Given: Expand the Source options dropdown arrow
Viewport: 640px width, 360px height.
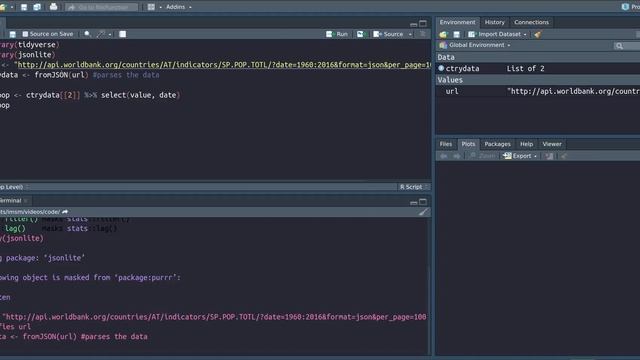Looking at the screenshot, I should tap(410, 34).
